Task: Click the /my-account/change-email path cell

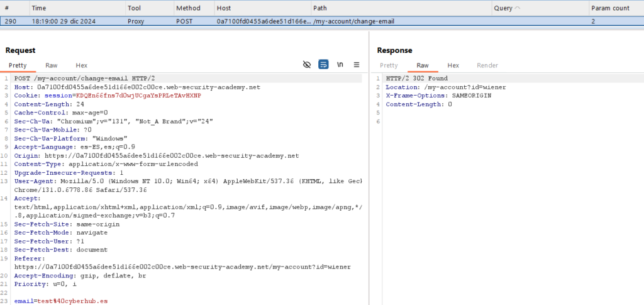Action: pos(353,21)
